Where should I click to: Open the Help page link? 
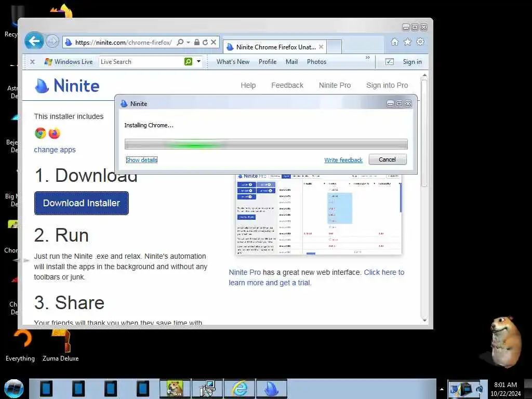[x=248, y=86]
